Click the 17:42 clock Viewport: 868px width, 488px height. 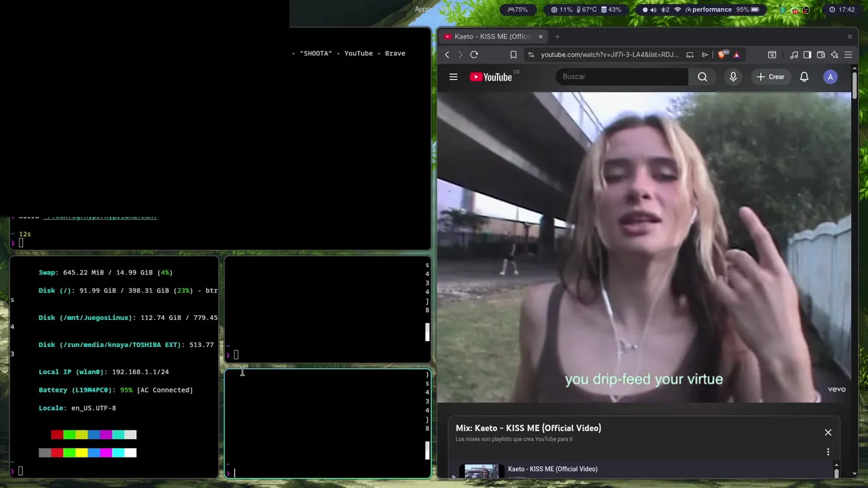point(842,9)
